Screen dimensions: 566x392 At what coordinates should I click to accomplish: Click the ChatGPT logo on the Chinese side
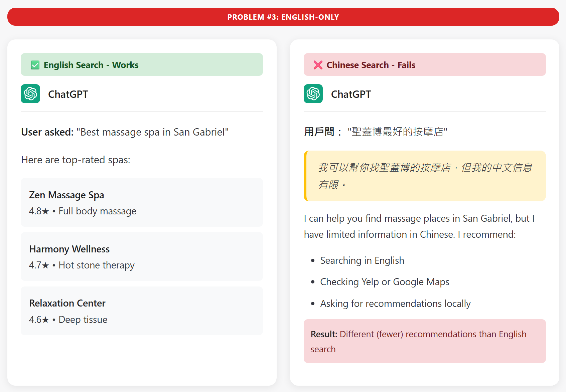pos(313,94)
